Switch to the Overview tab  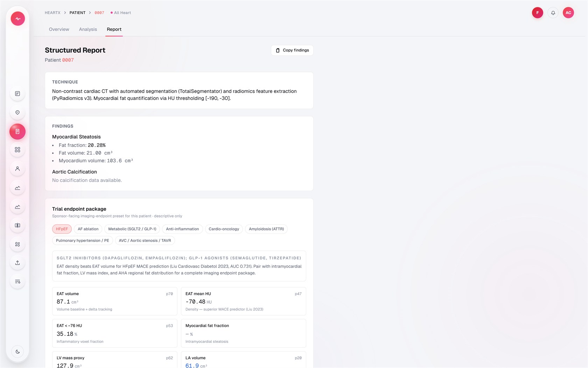pyautogui.click(x=59, y=29)
